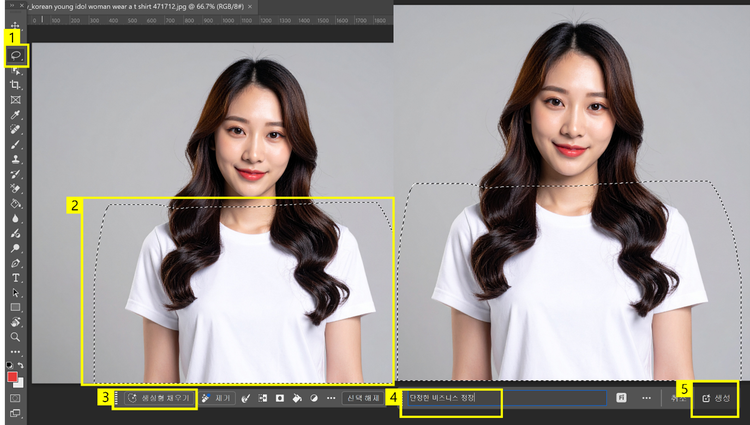Select the Eyedropper tool

tap(15, 115)
